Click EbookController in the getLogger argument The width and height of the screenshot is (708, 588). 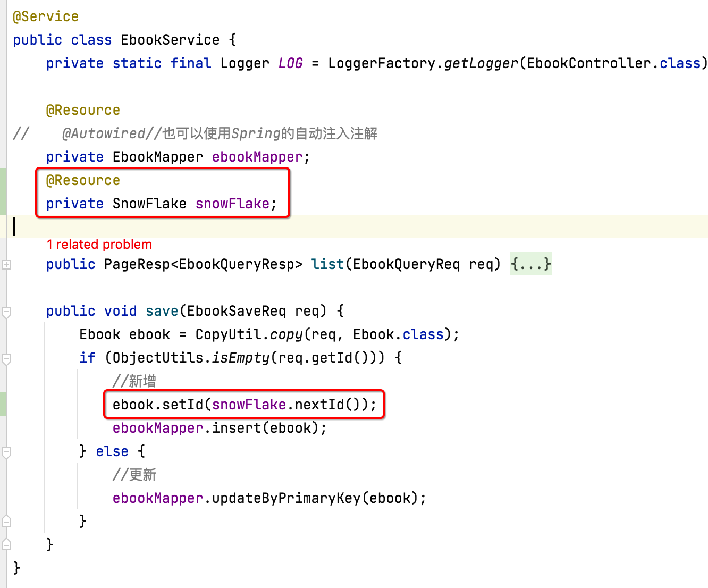[589, 63]
